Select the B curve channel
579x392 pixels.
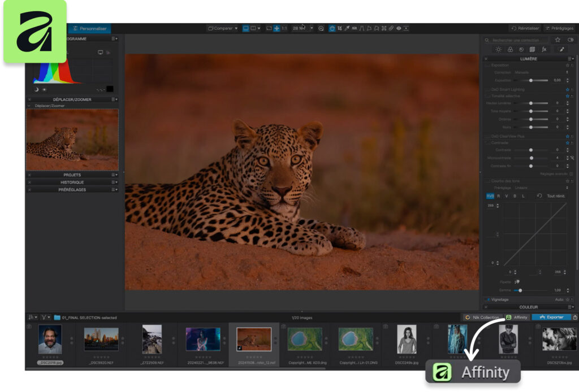tap(515, 196)
